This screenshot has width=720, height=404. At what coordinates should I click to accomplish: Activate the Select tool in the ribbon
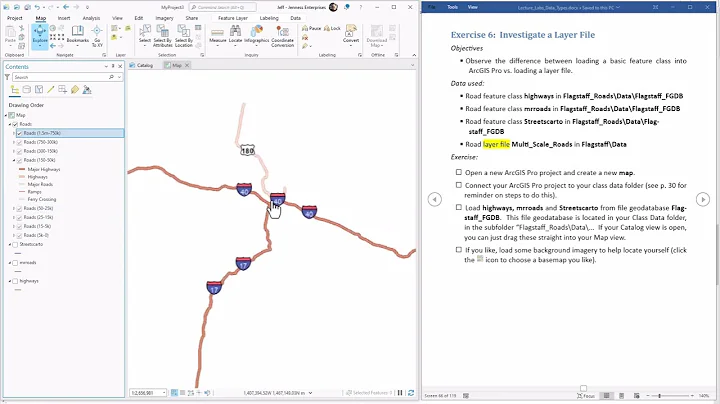click(145, 36)
